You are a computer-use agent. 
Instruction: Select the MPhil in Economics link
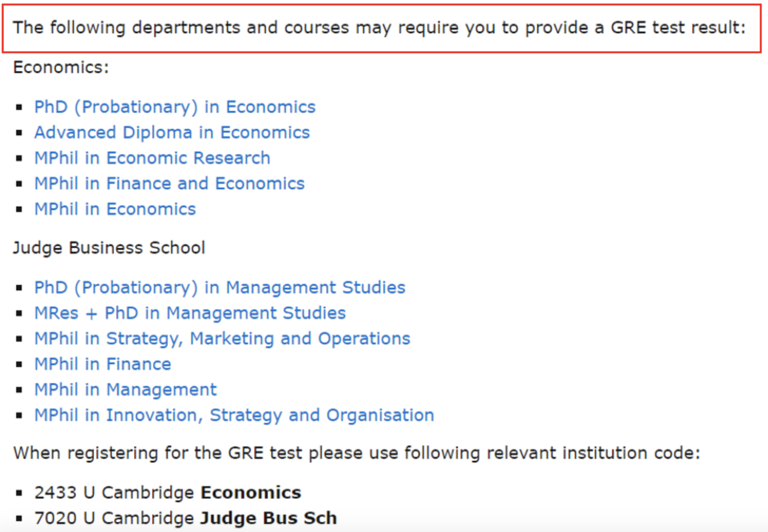115,209
